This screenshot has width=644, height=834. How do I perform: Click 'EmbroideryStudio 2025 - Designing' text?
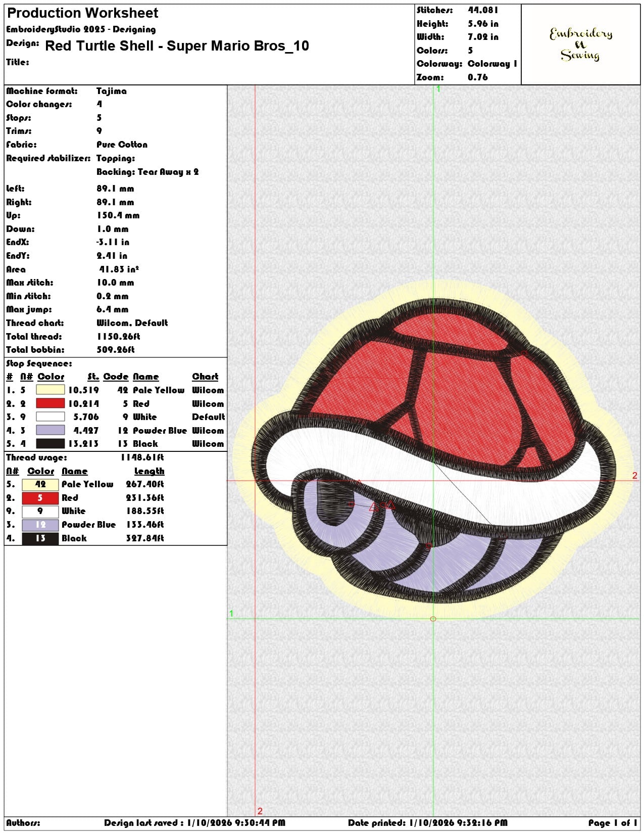point(81,29)
